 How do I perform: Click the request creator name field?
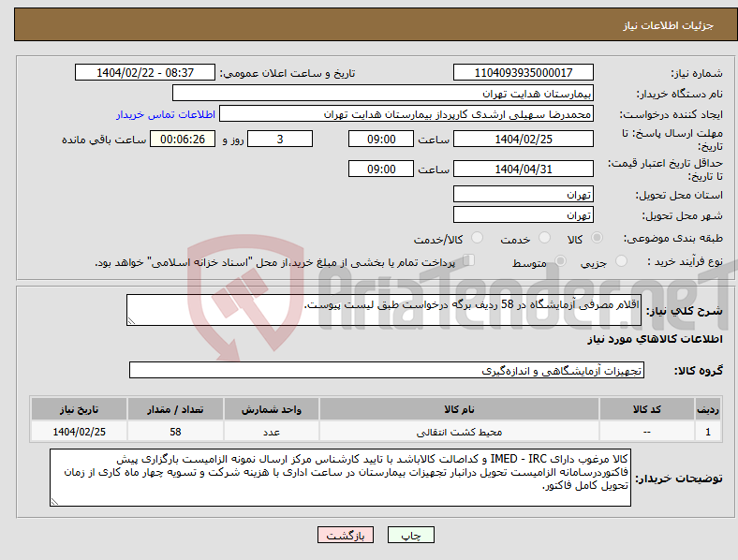[x=406, y=114]
